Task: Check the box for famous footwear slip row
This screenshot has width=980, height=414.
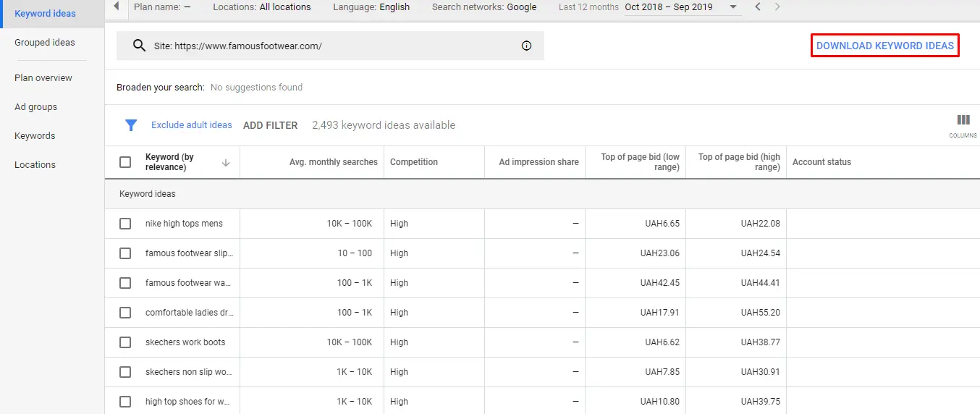Action: coord(125,253)
